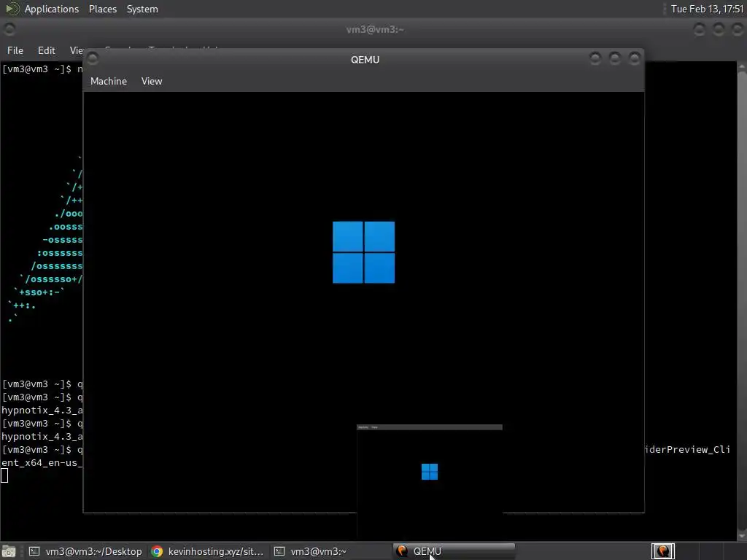This screenshot has width=747, height=560.
Task: Open the Edit menu in the terminal window
Action: coord(46,50)
